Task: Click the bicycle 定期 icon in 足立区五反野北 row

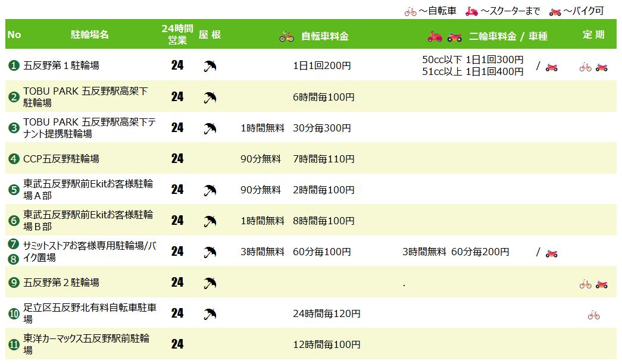Action: 593,315
